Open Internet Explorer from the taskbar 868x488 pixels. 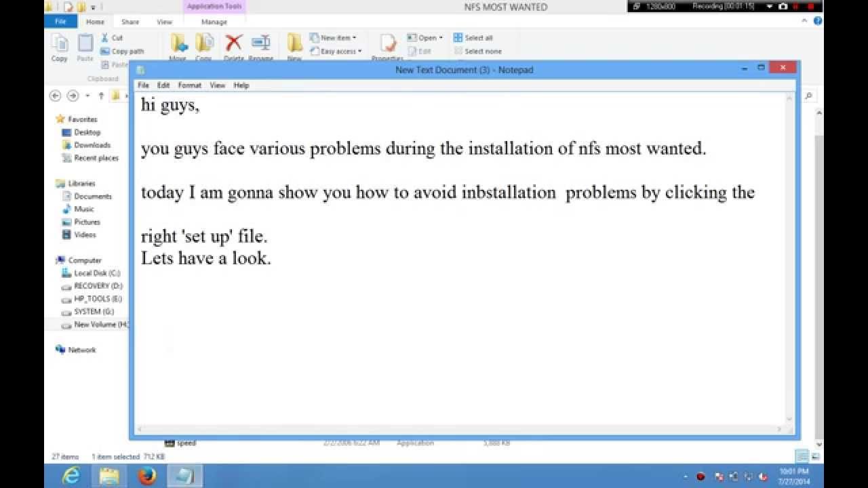(x=71, y=476)
